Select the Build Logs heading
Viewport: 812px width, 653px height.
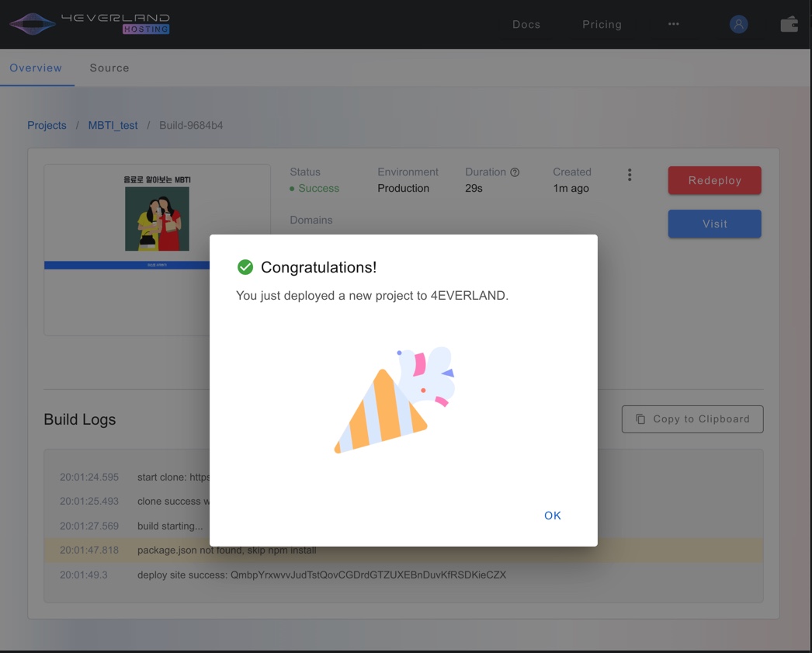tap(80, 419)
